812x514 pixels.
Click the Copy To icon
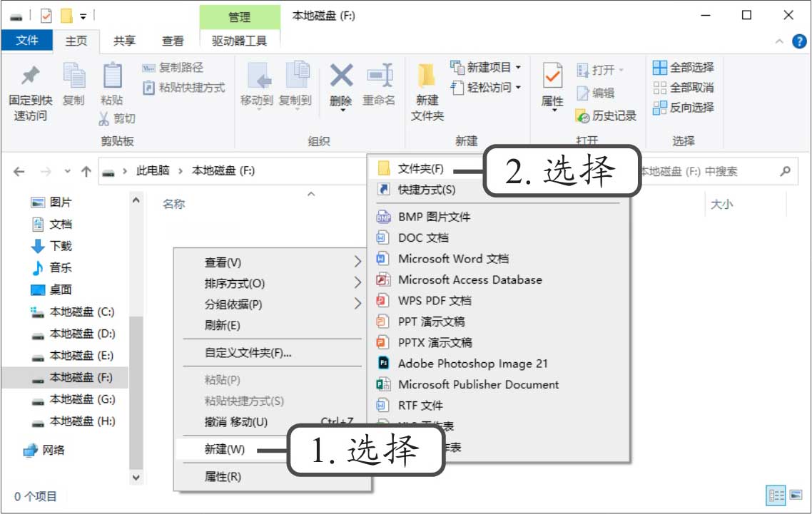(x=298, y=76)
